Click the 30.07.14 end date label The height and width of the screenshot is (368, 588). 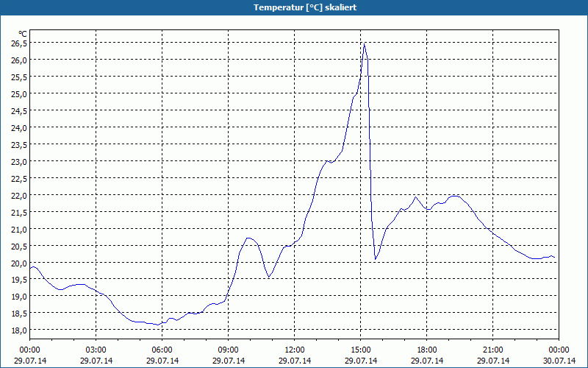559,361
